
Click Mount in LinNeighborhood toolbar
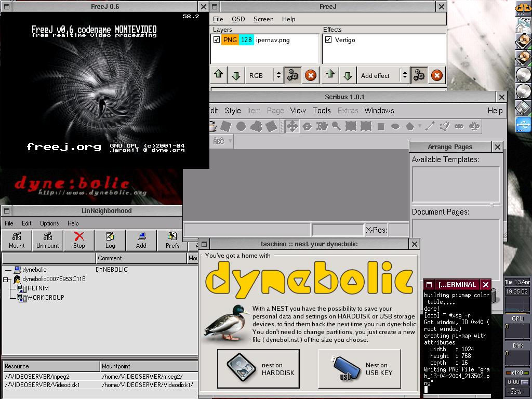click(x=17, y=240)
